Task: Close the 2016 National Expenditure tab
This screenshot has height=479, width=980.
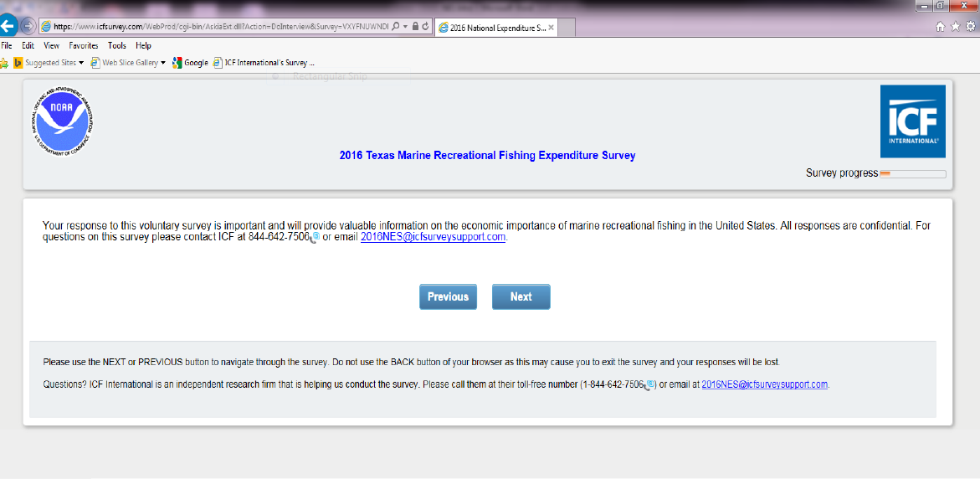Action: pyautogui.click(x=550, y=27)
